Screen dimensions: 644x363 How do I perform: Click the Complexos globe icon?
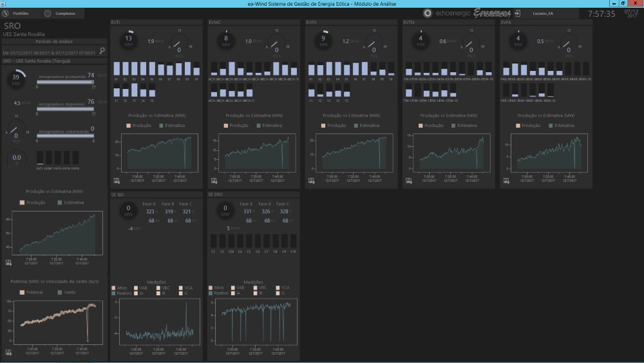[x=48, y=14]
